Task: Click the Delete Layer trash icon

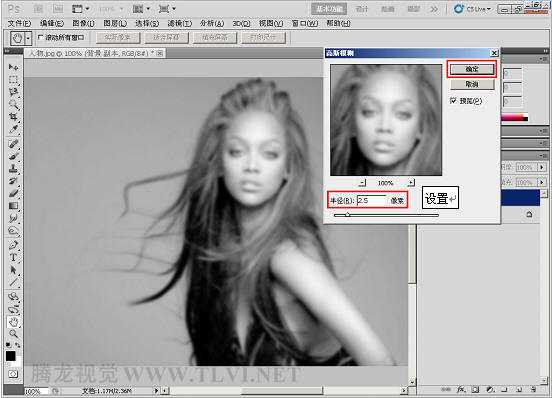Action: point(534,390)
